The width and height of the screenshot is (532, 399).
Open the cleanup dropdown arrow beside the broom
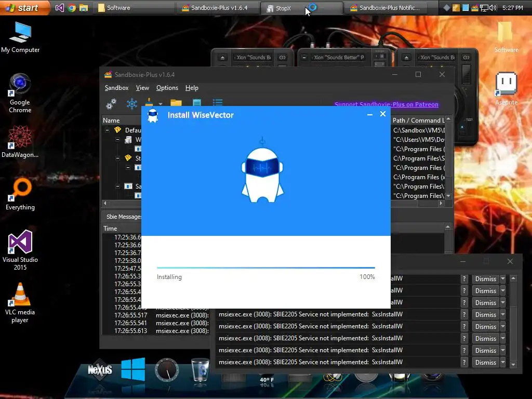click(161, 103)
